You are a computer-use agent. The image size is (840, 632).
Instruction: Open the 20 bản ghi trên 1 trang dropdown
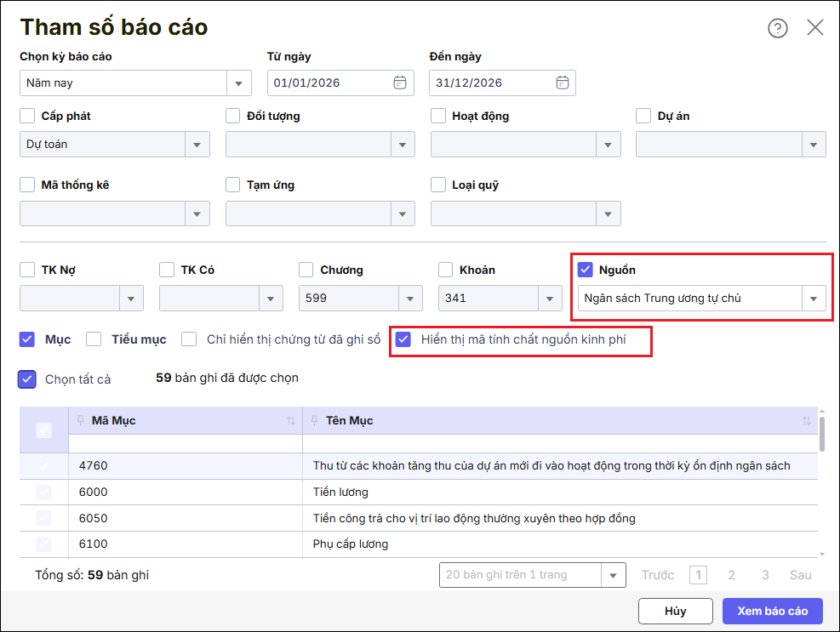tap(614, 575)
